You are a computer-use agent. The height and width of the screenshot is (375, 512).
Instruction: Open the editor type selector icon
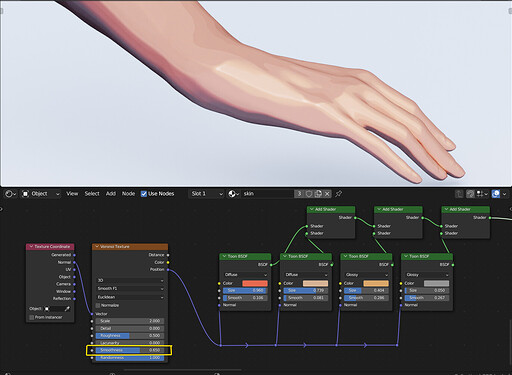pyautogui.click(x=11, y=194)
